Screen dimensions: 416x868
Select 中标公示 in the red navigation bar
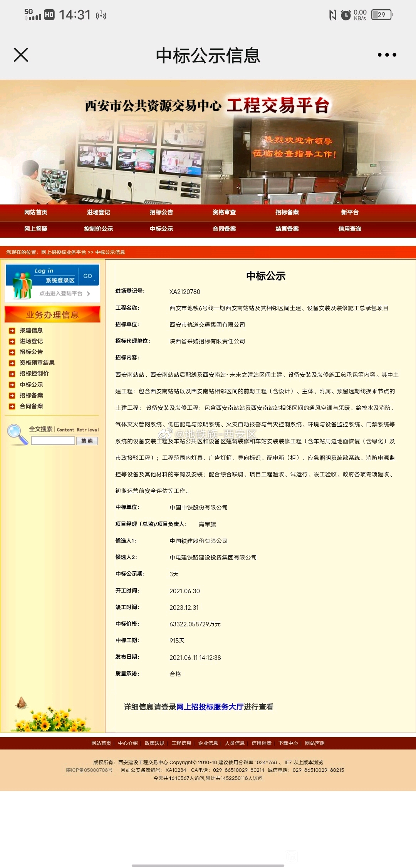tap(161, 229)
